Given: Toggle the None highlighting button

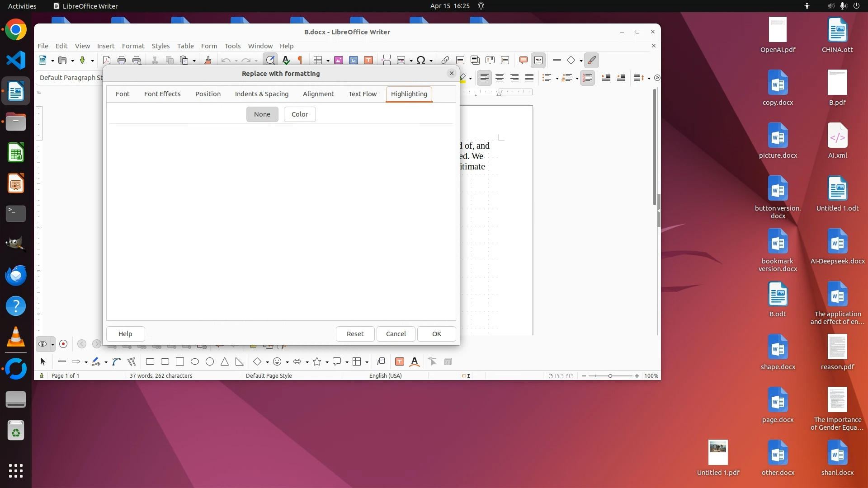Looking at the screenshot, I should (262, 114).
